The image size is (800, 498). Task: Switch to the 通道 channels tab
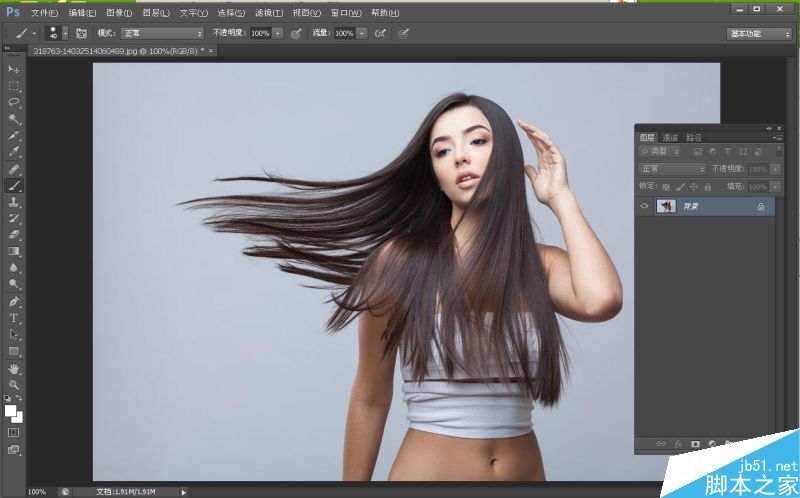pyautogui.click(x=670, y=137)
